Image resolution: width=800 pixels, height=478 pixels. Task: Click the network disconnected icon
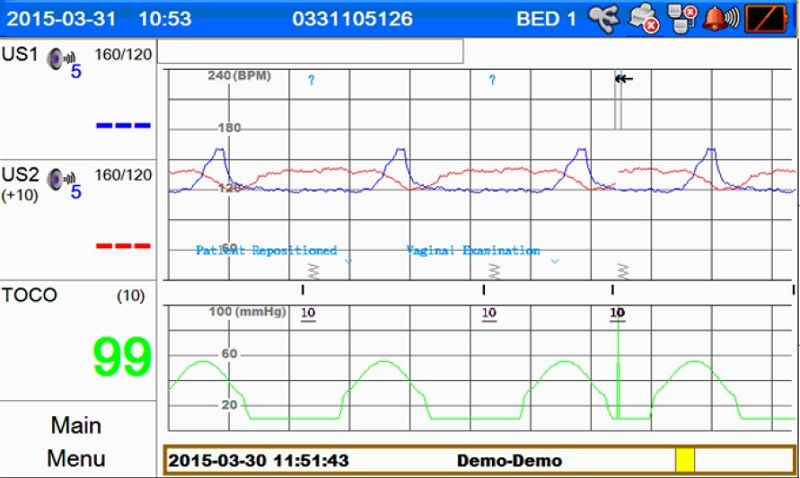(x=682, y=18)
